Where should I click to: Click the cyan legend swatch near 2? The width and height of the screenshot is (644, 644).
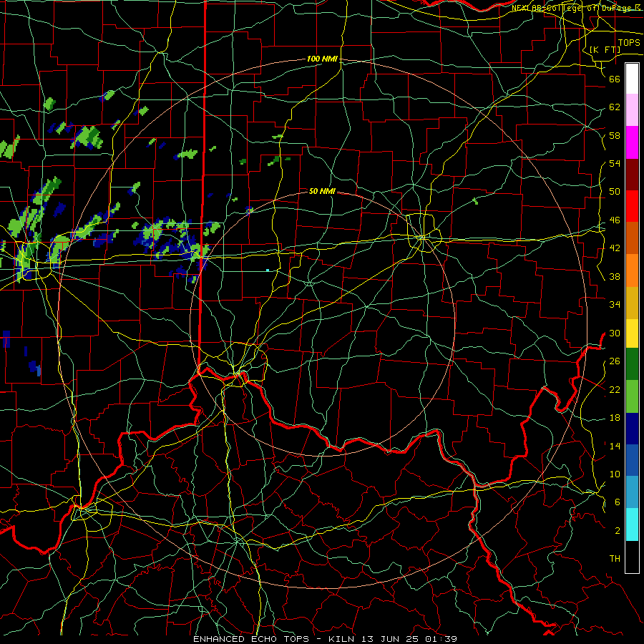click(x=632, y=525)
